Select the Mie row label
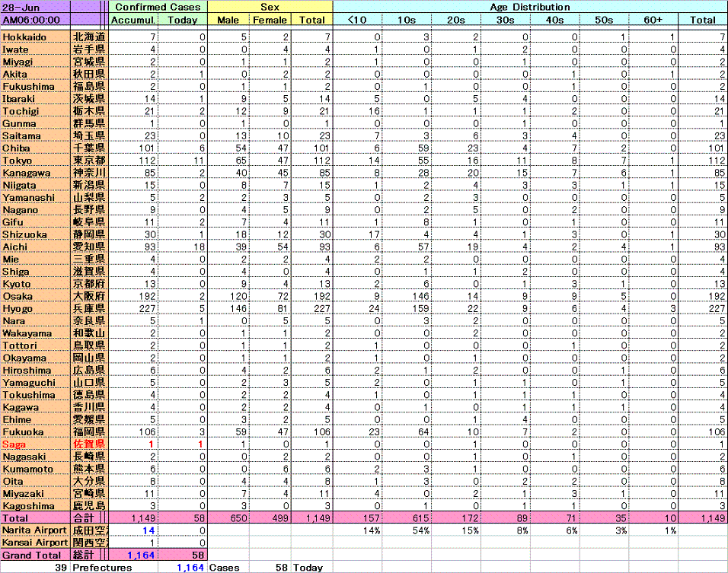Image resolution: width=728 pixels, height=573 pixels. pyautogui.click(x=35, y=259)
